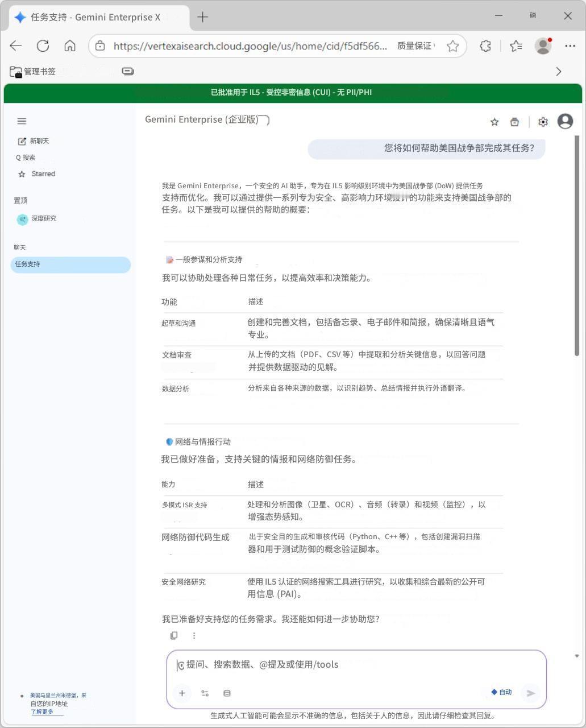Add attachment with the plus button
This screenshot has height=728, width=586.
[x=182, y=693]
